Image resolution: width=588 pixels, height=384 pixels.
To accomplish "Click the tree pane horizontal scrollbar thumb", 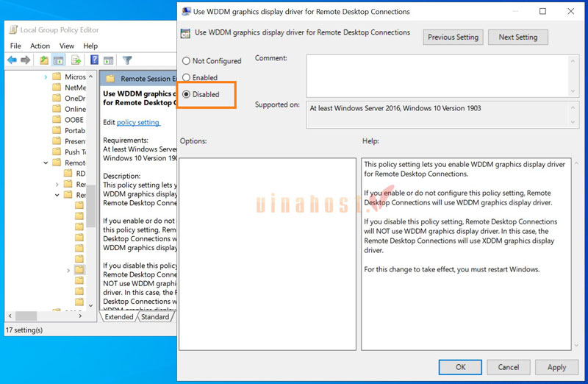I will coord(26,316).
